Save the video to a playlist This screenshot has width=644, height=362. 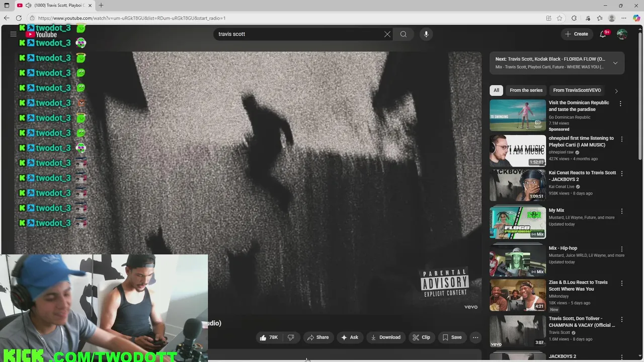(x=452, y=337)
